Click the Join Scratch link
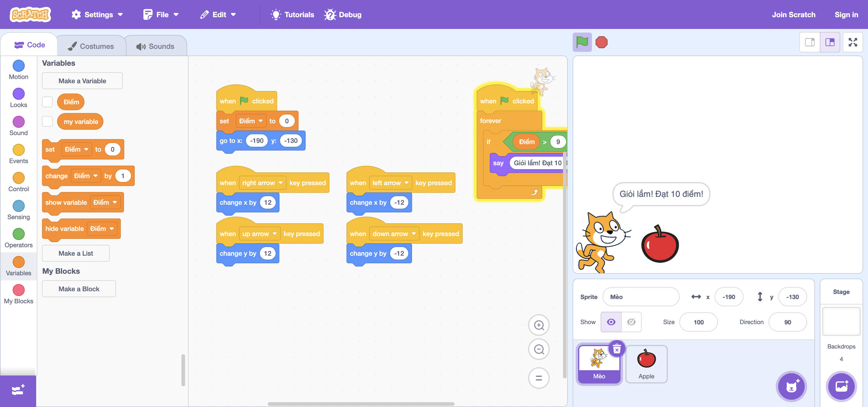Screen dimensions: 868x407 click(794, 14)
